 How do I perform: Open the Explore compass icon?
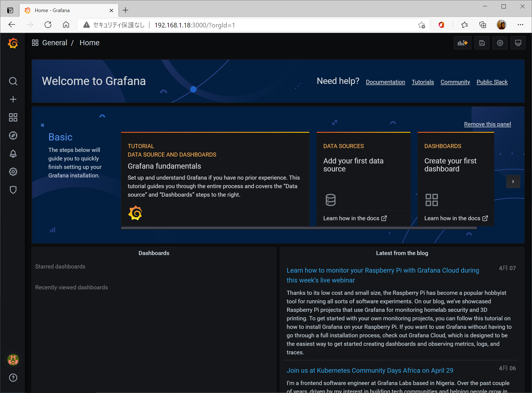[13, 135]
